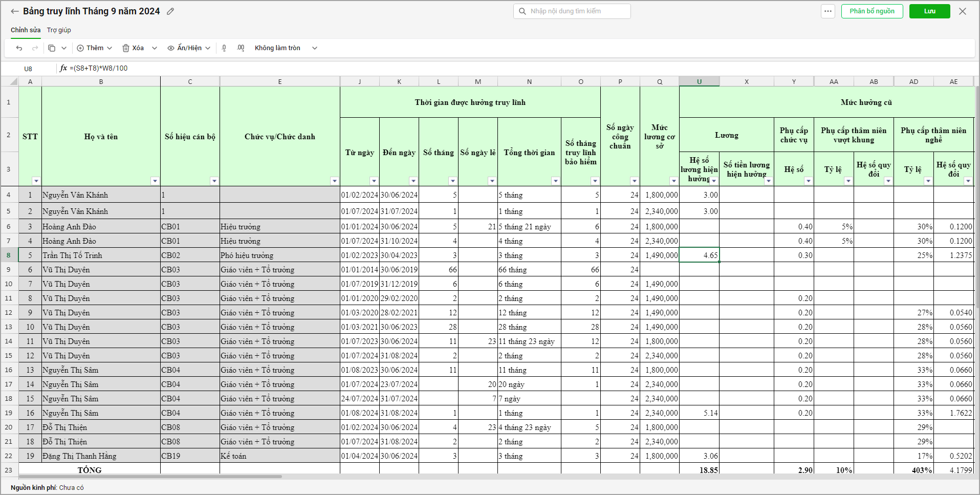Select the Chỉnh sửa tab
The image size is (980, 495).
tap(26, 30)
